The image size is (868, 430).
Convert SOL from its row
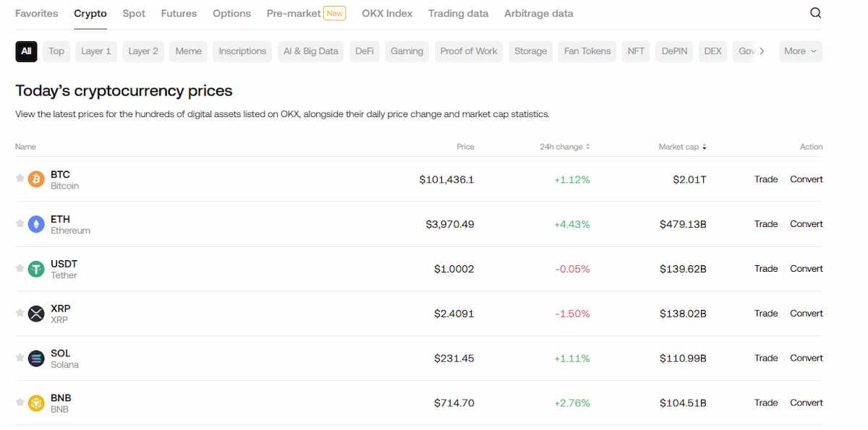(x=807, y=358)
